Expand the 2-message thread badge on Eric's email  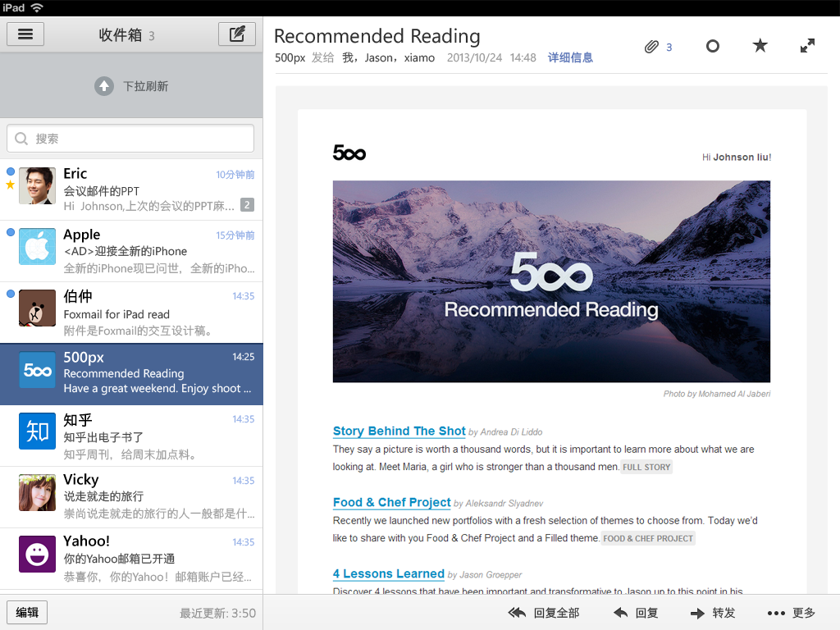(x=247, y=204)
